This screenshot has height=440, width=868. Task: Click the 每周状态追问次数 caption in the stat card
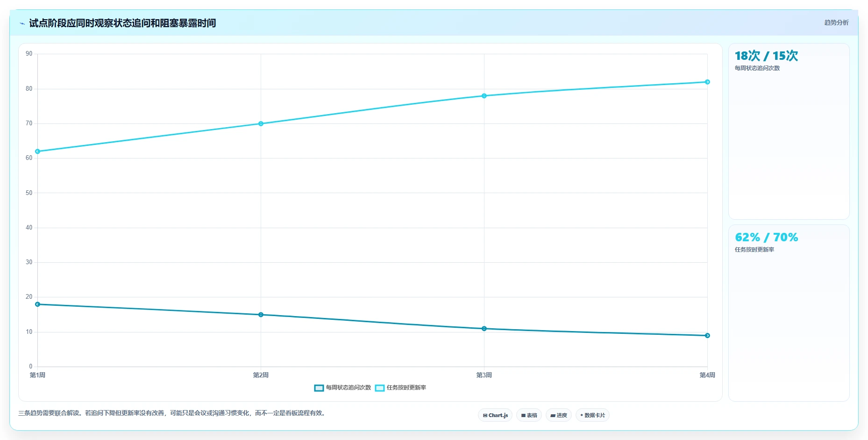click(x=757, y=68)
